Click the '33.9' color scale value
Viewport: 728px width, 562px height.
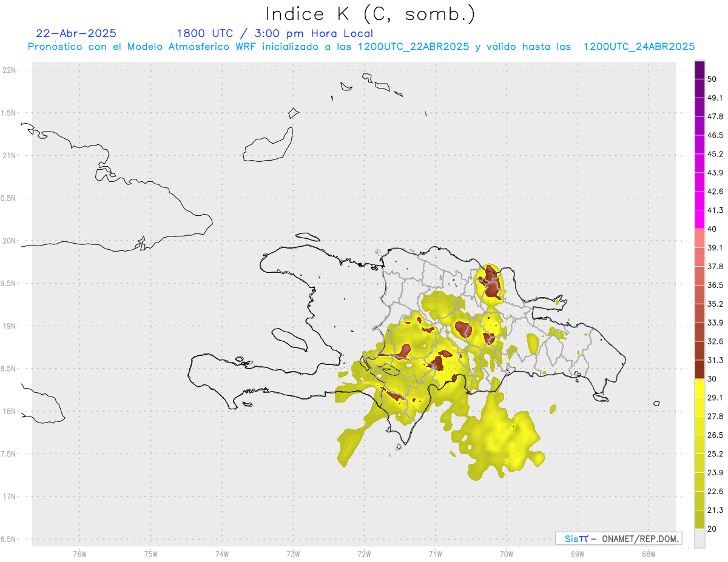pos(715,323)
